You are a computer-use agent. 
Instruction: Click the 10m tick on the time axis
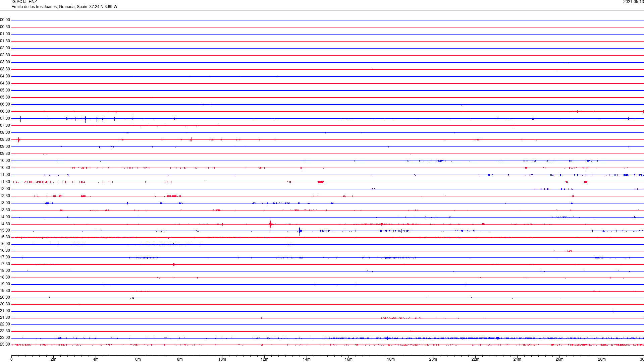(222, 359)
